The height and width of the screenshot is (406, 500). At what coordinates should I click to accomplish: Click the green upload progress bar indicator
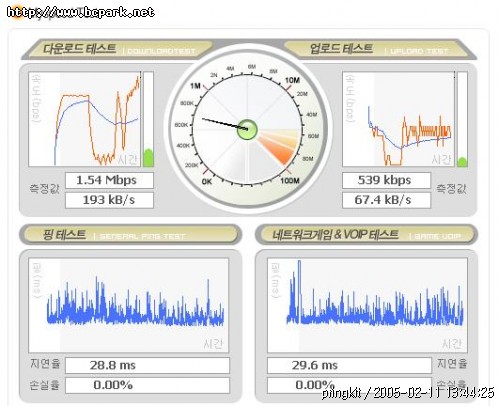coord(462,162)
